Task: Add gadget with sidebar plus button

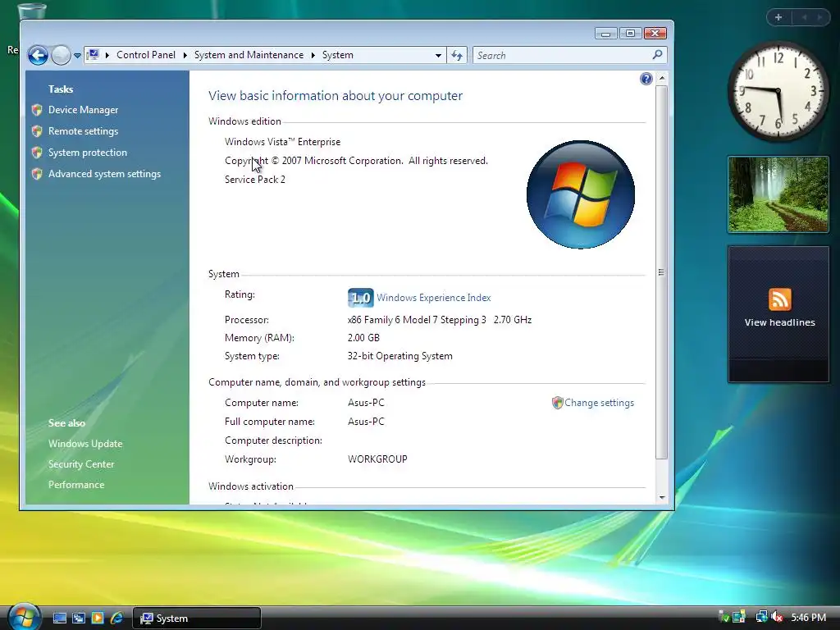Action: (778, 17)
